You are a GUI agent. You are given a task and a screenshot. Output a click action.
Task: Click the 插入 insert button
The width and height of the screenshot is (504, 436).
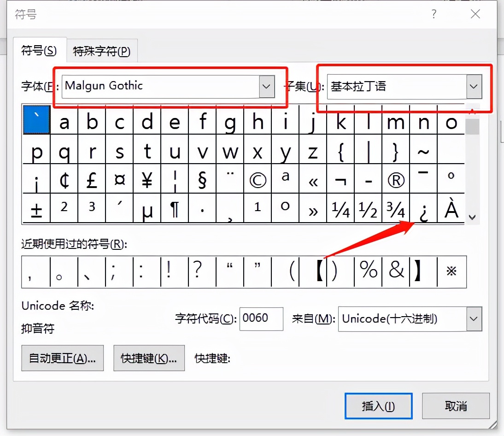[378, 406]
